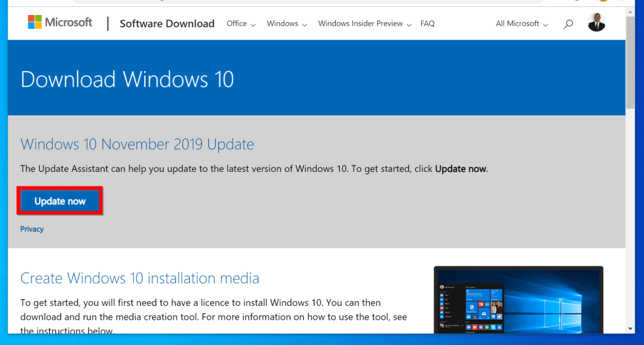Click the Microsoft logo
The image size is (644, 345).
tap(60, 22)
